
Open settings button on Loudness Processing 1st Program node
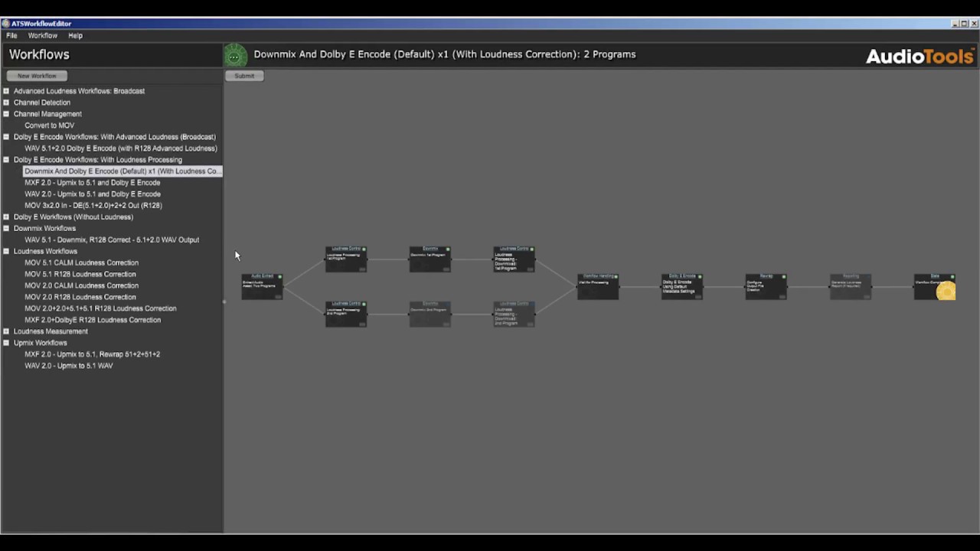[x=363, y=269]
